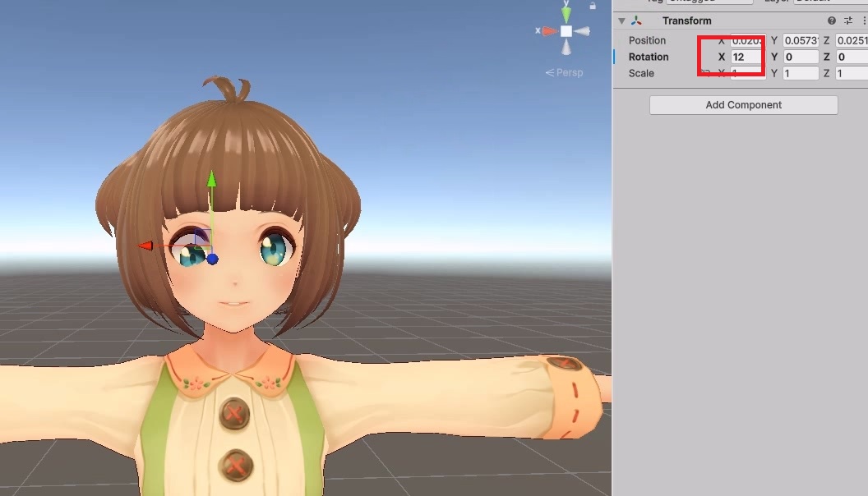This screenshot has width=868, height=496.
Task: Click the Rotation X field showing 12
Action: pos(749,57)
